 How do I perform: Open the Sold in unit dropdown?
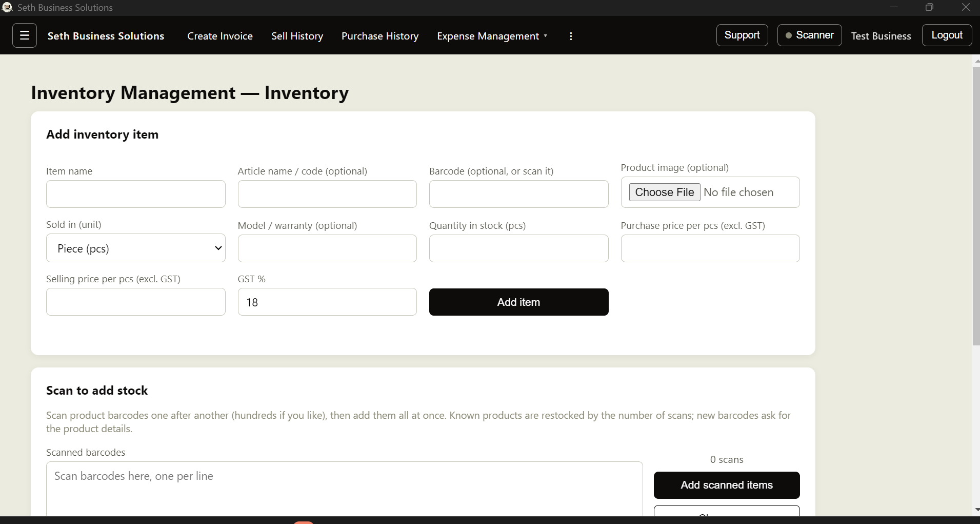click(136, 248)
